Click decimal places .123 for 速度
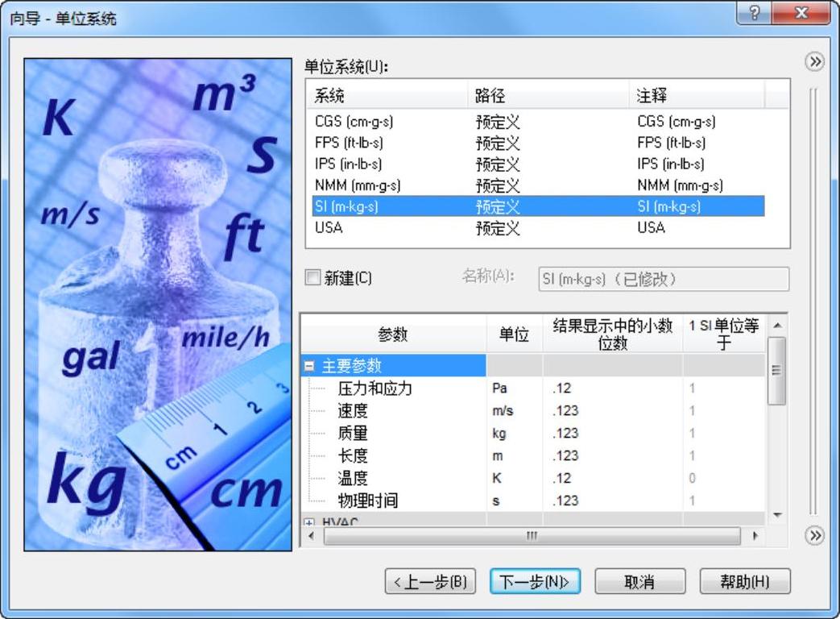Screen dimensions: 840x619 [613, 410]
